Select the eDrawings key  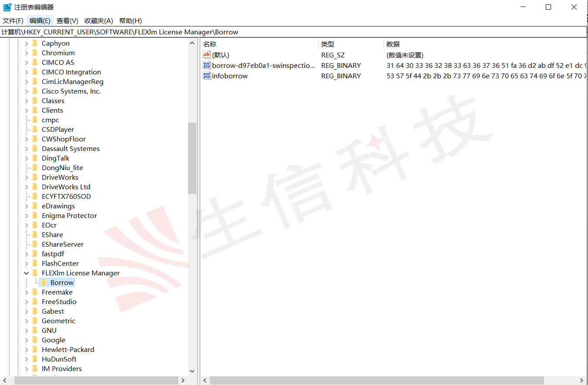pos(58,206)
